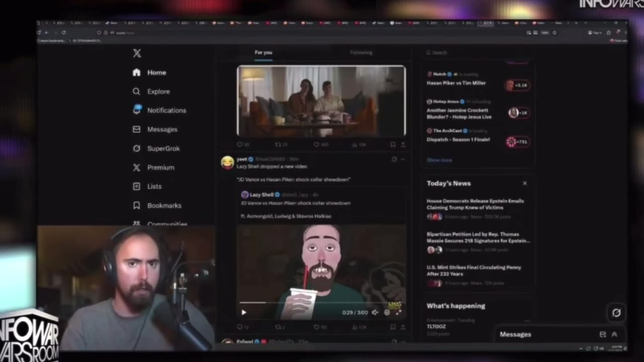This screenshot has width=644, height=362.
Task: Like yeet's post
Action: click(x=319, y=327)
